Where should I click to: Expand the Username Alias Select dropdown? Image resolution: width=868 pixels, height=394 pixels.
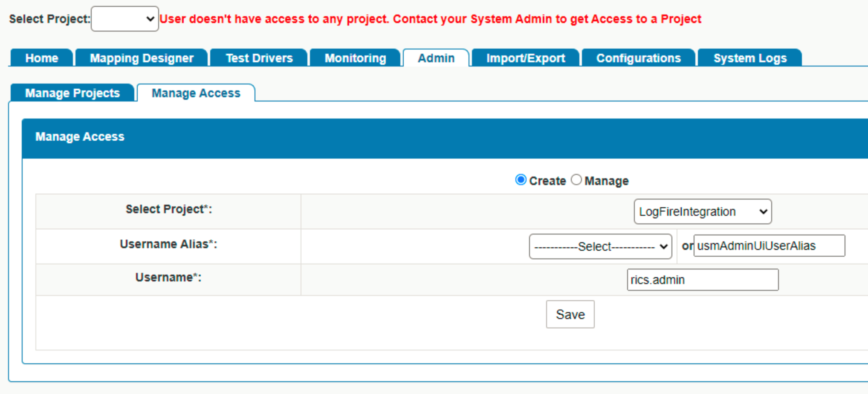tap(600, 246)
